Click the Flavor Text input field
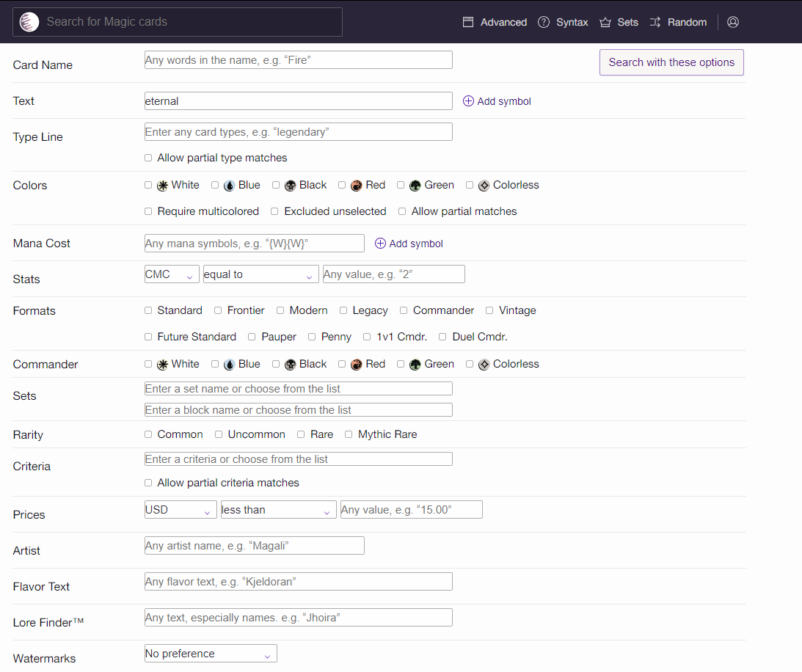 (298, 582)
